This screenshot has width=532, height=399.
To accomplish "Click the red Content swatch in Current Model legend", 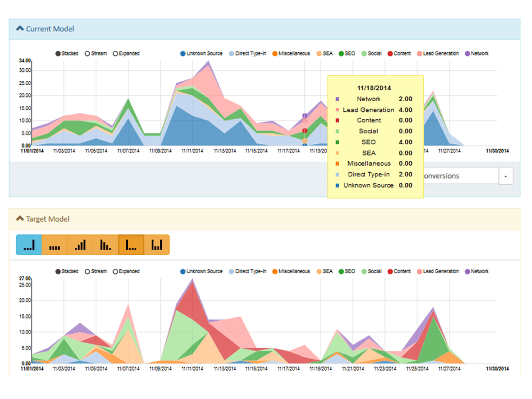I will 390,54.
